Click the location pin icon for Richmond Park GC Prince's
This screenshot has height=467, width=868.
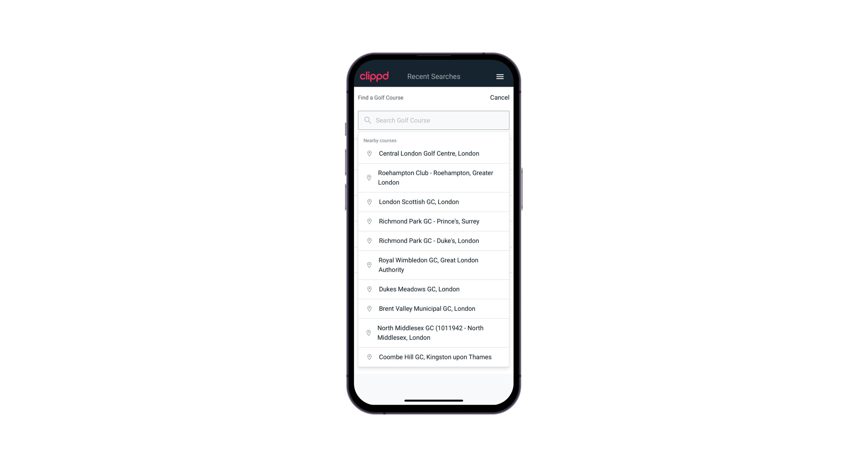369,221
